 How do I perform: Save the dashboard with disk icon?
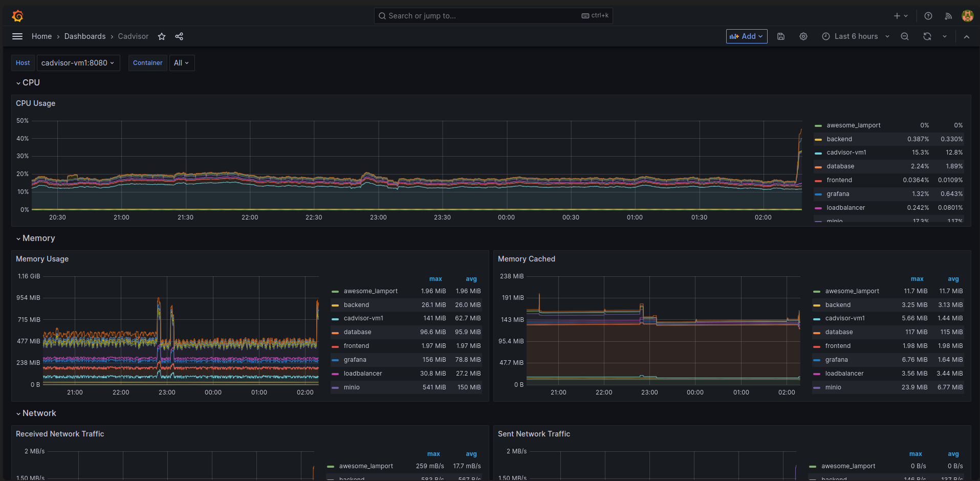pos(781,36)
